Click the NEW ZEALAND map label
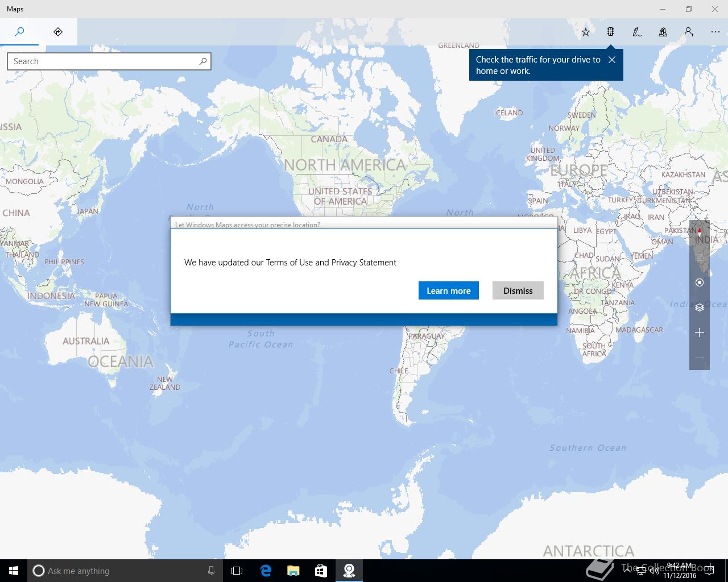 point(165,383)
